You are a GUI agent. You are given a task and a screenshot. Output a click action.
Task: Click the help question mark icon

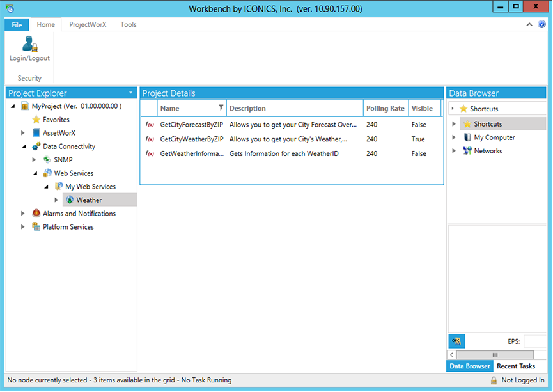pos(541,24)
